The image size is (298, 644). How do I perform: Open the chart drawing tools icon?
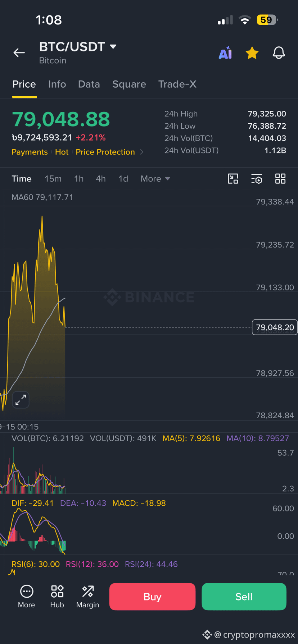(233, 179)
